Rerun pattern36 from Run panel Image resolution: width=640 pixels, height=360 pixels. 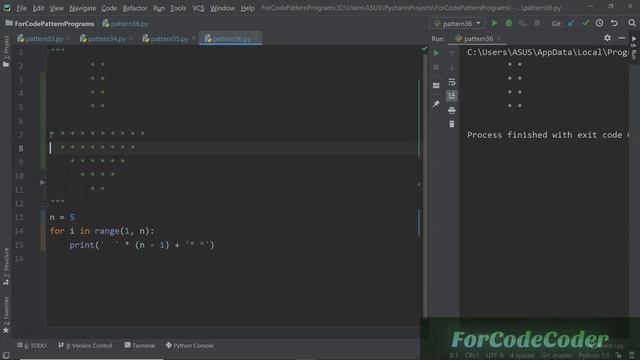pos(436,53)
